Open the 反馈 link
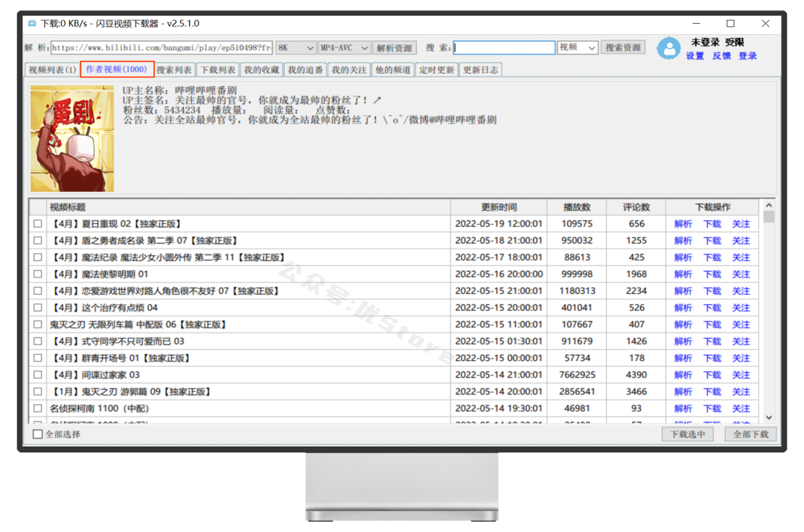 pyautogui.click(x=721, y=56)
